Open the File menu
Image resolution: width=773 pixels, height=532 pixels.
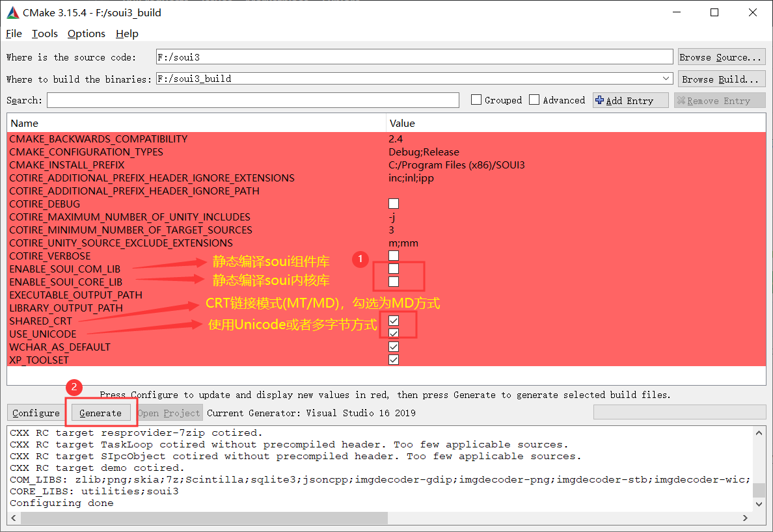14,34
